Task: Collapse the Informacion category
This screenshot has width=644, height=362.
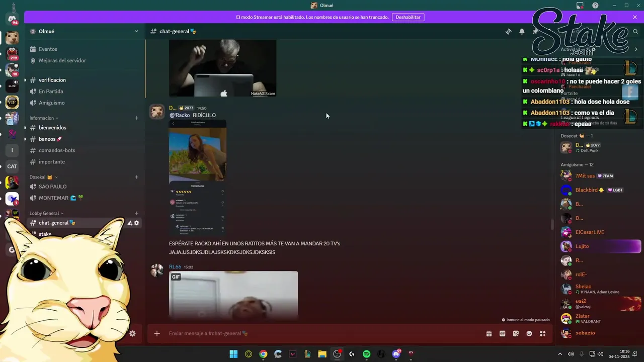Action: pos(44,118)
